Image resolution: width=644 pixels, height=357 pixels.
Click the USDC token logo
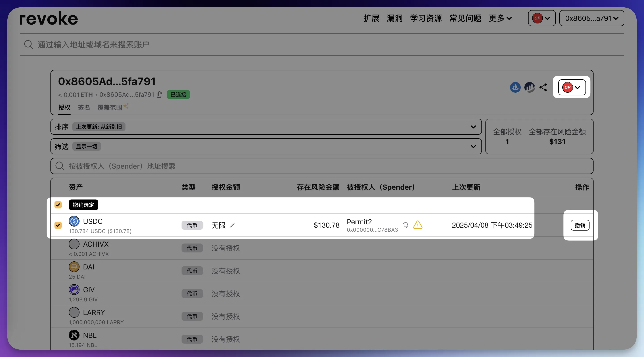tap(74, 221)
